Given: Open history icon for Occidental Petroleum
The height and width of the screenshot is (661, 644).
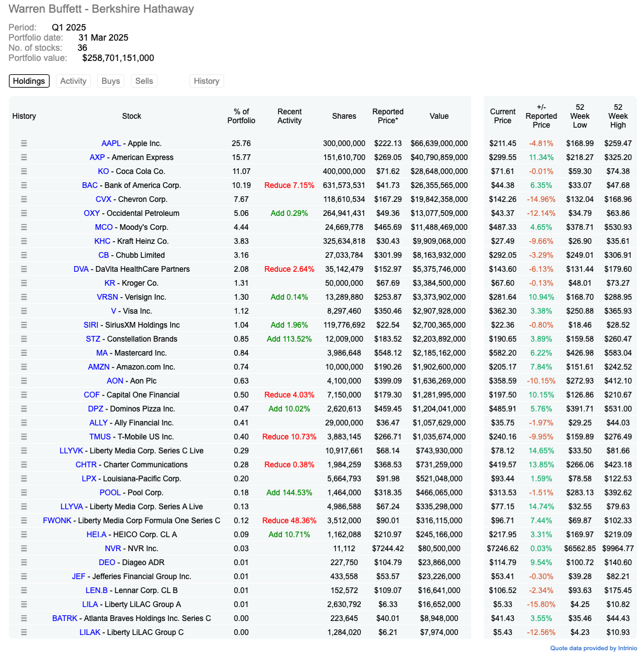Looking at the screenshot, I should [x=24, y=213].
